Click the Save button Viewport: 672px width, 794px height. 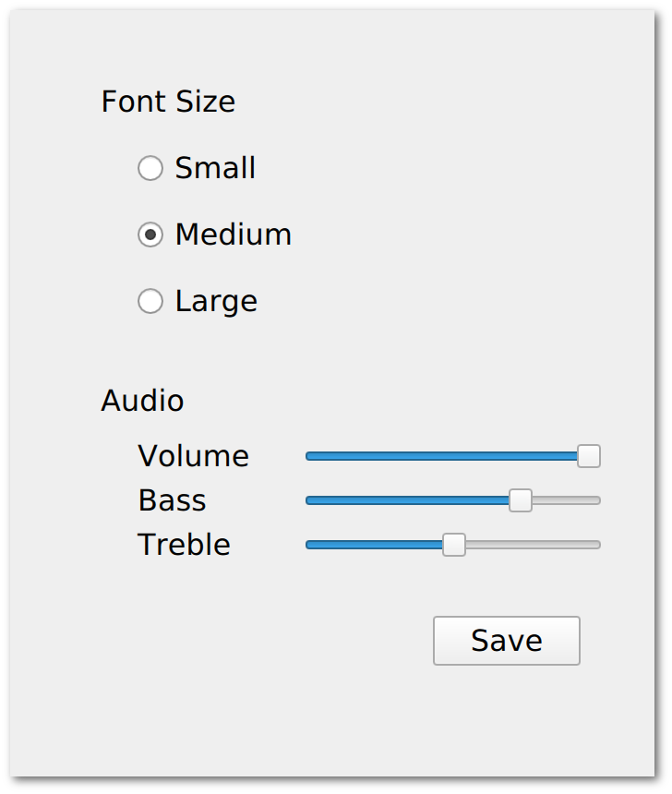506,640
